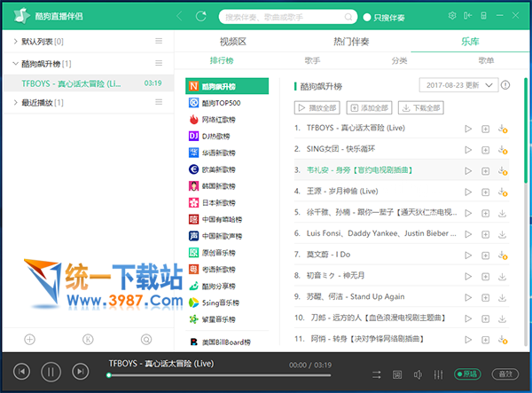This screenshot has height=393, width=532.
Task: Click the info icon beside update date
Action: point(505,85)
